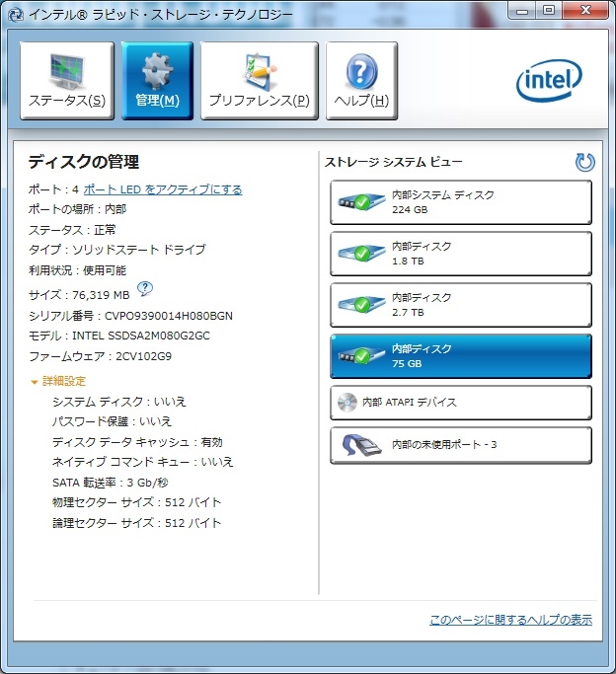
Task: Click the application icon in title bar
Action: tap(16, 14)
